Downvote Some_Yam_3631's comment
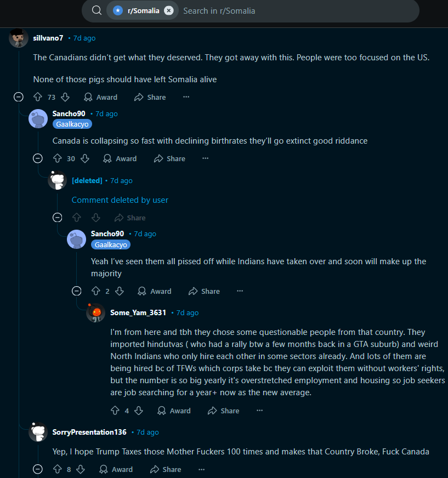 pos(139,411)
